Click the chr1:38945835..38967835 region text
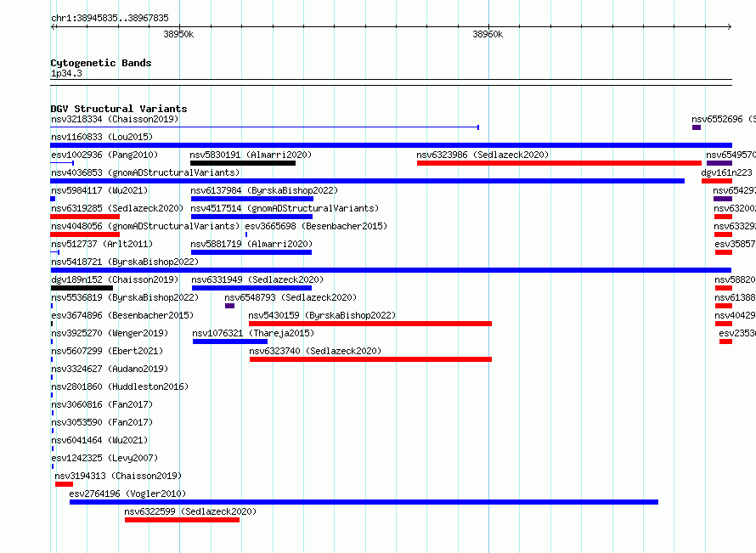This screenshot has height=553, width=756. 110,18
